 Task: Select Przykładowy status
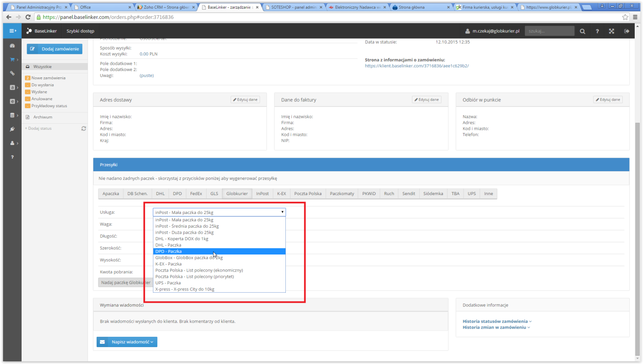pyautogui.click(x=49, y=105)
